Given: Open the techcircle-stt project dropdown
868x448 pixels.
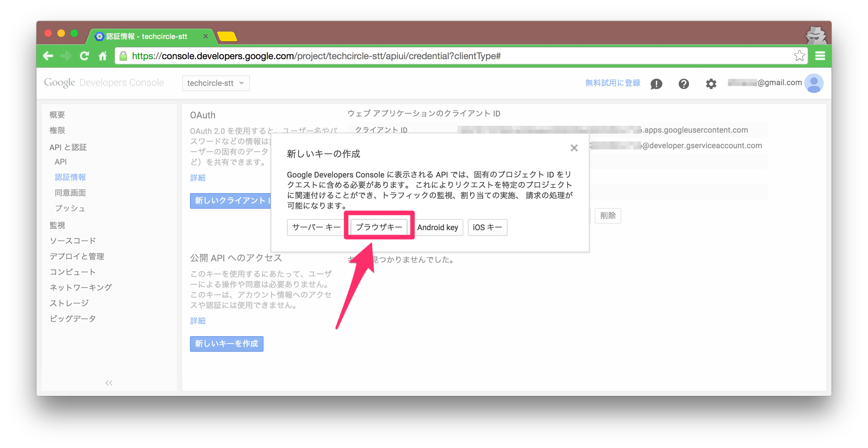Looking at the screenshot, I should tap(216, 83).
